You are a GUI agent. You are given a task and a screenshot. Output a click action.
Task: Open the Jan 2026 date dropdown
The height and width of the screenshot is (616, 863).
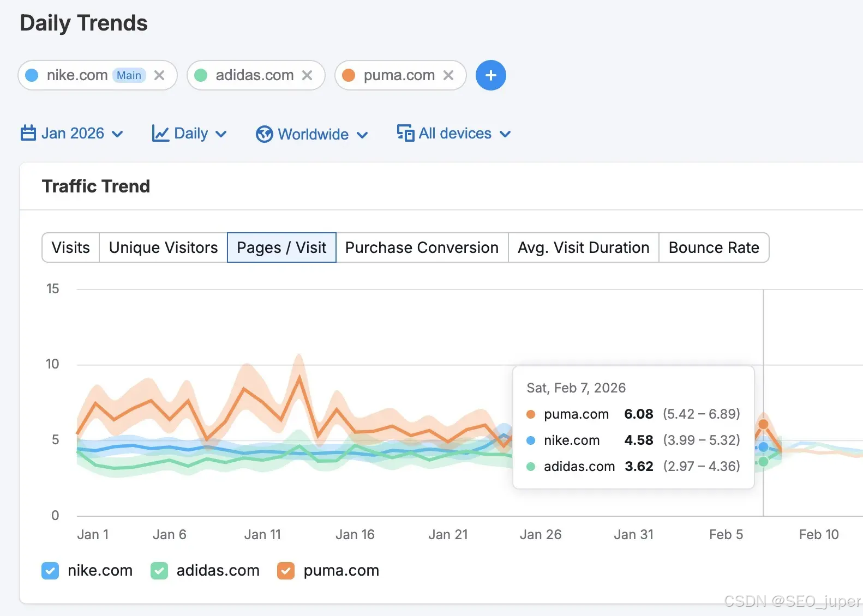click(x=72, y=134)
